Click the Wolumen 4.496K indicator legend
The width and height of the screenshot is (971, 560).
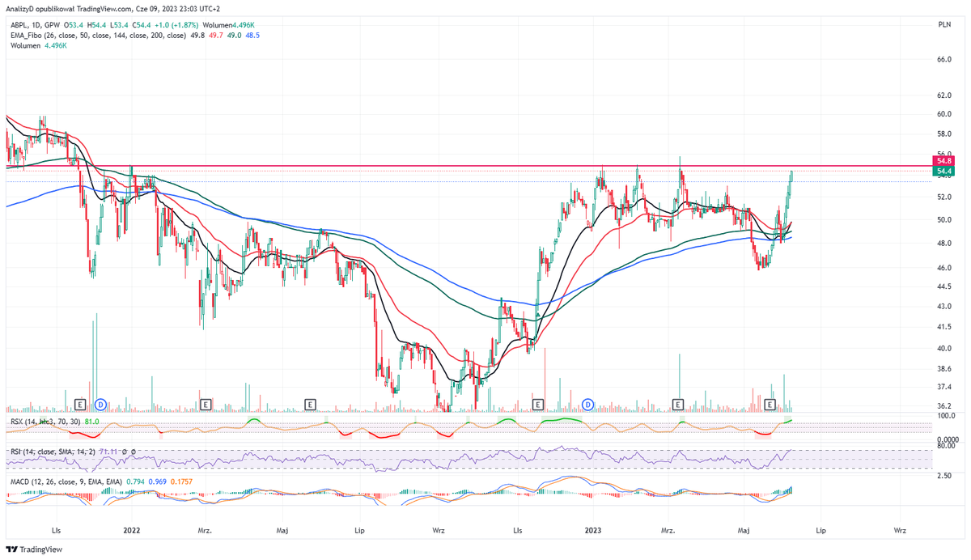point(40,46)
